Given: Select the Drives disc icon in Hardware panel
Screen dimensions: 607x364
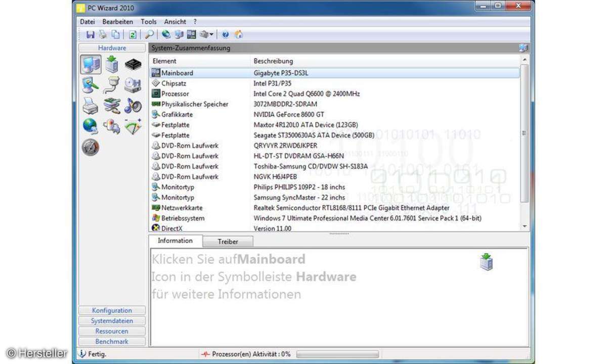Looking at the screenshot, I should [133, 85].
